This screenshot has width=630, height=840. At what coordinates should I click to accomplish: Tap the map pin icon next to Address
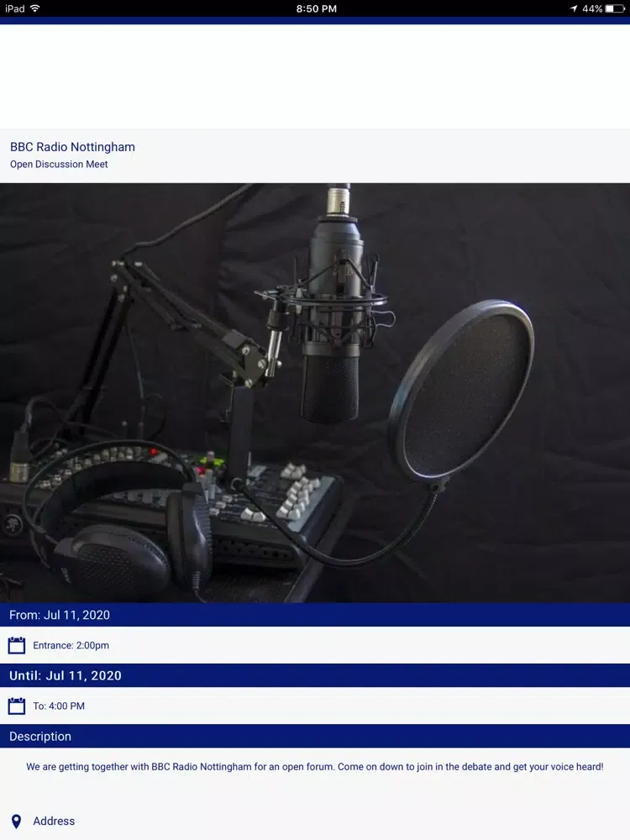pyautogui.click(x=16, y=821)
